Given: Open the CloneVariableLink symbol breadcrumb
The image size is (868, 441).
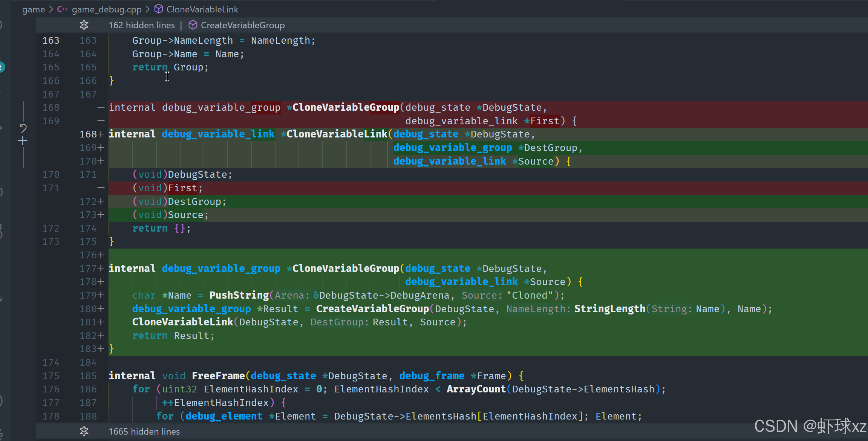Looking at the screenshot, I should pyautogui.click(x=202, y=9).
